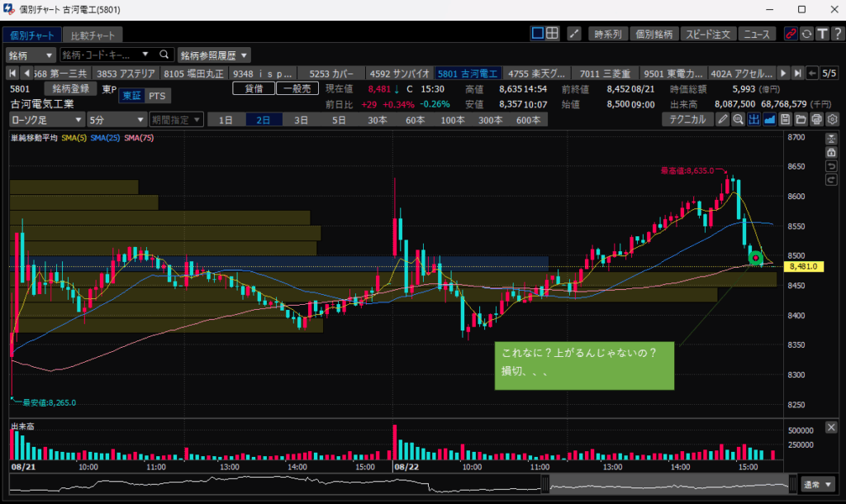This screenshot has width=846, height=504.
Task: Click the refresh arrows icon
Action: [806, 34]
